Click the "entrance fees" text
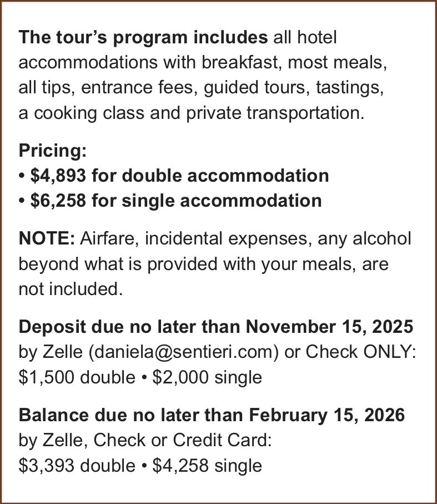 [155, 88]
